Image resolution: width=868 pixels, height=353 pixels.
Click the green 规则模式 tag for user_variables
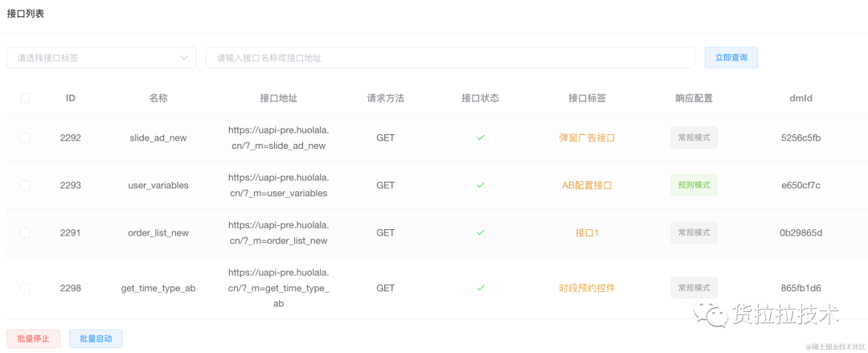pyautogui.click(x=694, y=185)
